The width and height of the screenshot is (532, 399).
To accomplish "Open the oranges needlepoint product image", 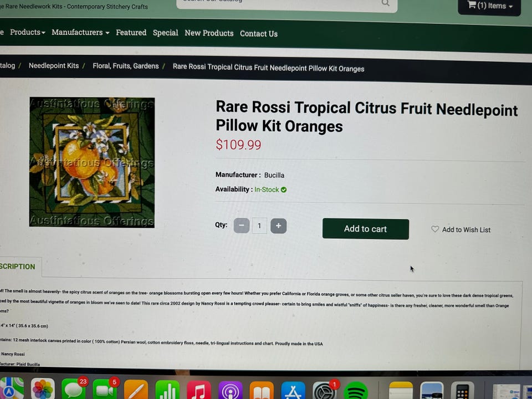I will tap(92, 162).
